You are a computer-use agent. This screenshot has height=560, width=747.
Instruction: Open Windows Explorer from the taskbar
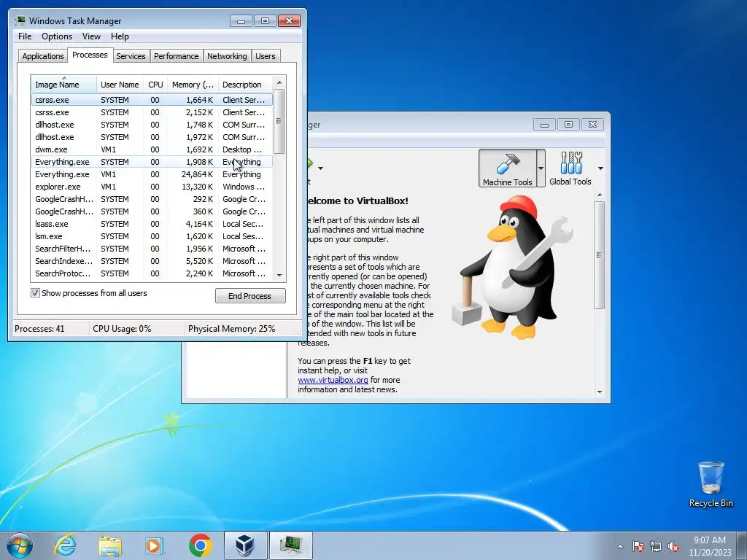[110, 545]
